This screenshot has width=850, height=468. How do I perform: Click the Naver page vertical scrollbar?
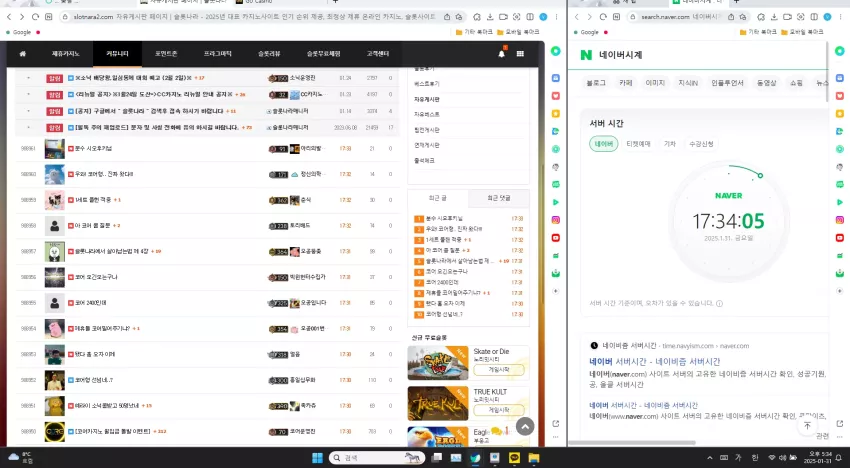coord(827,72)
